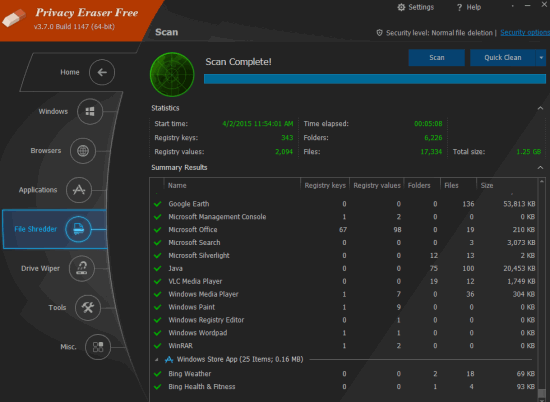
Task: Click the Settings gear icon
Action: click(x=401, y=7)
